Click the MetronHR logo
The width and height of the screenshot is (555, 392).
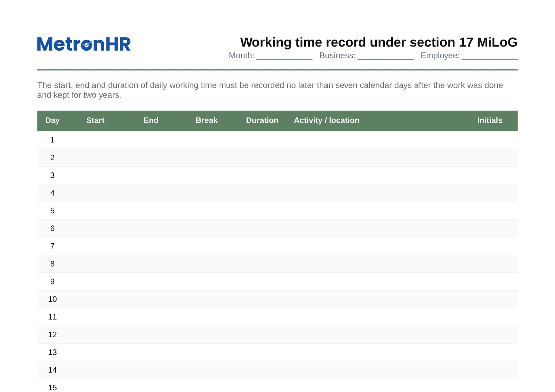tap(84, 44)
